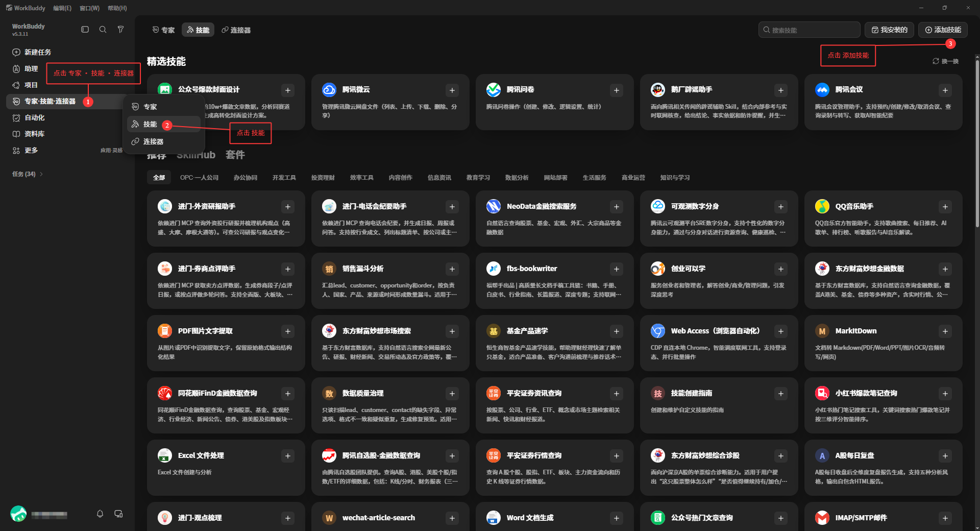Open the search icon in the sidebar header

point(103,30)
